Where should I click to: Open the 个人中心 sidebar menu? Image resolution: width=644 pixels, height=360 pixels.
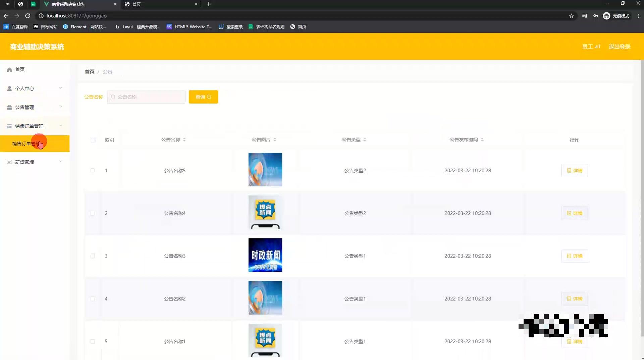pyautogui.click(x=35, y=89)
